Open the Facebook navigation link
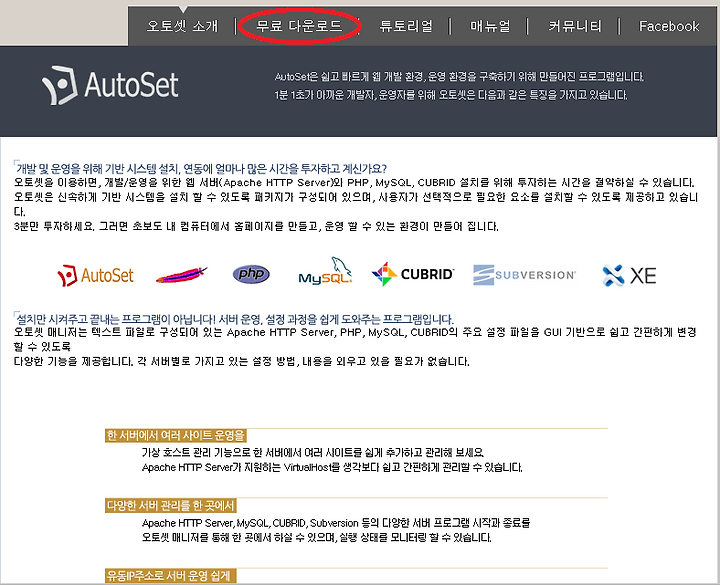Screen dimensions: 720x585 tap(669, 26)
